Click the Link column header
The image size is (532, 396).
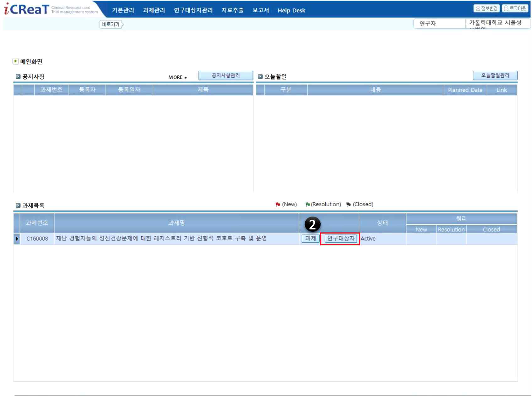click(502, 90)
